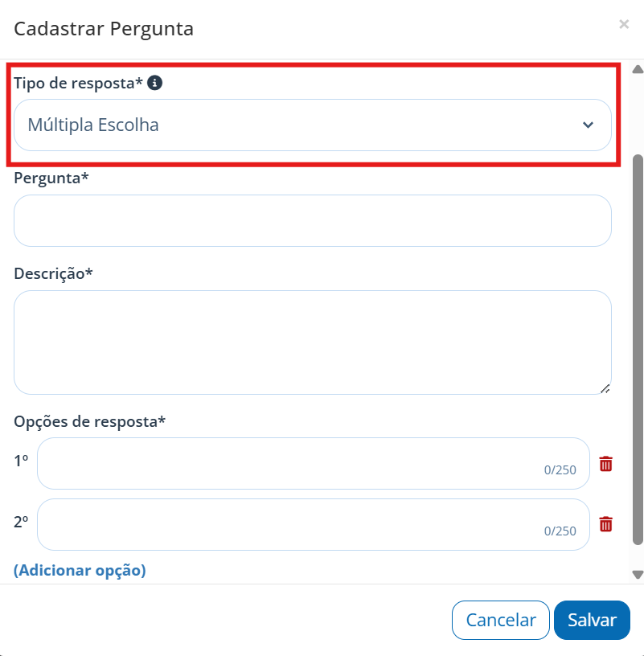Screen dimensions: 644x656
Task: Click into the 2º answer option field
Action: tap(314, 524)
